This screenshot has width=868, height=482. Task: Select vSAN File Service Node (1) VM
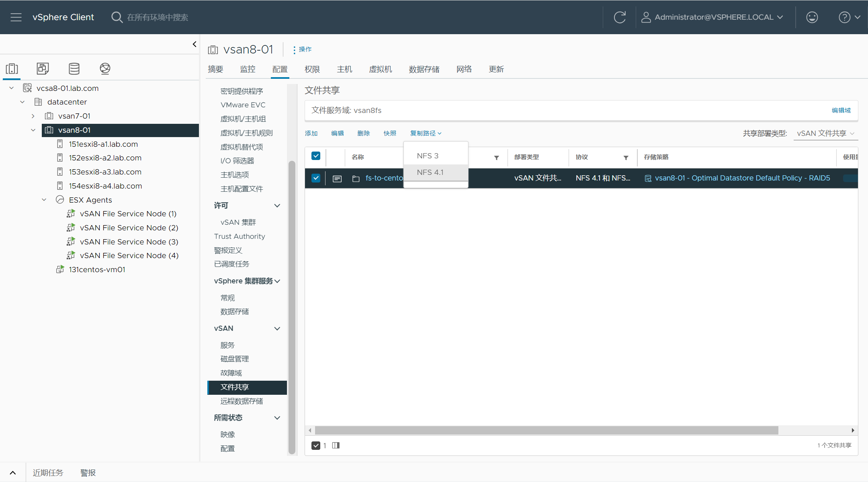click(x=128, y=214)
